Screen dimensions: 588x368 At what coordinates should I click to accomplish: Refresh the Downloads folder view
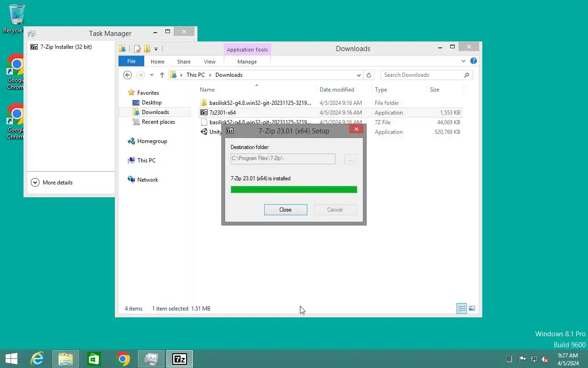coord(369,75)
